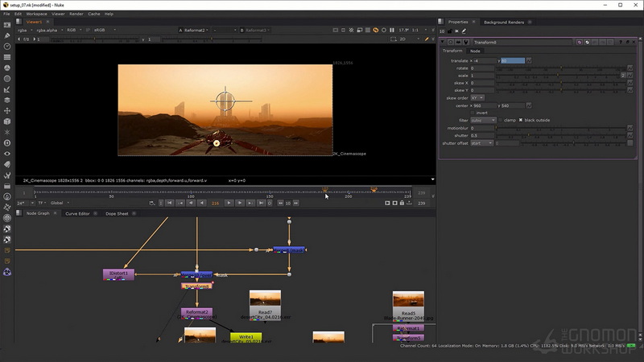
Task: Click the rotate animation curve button
Action: click(630, 68)
